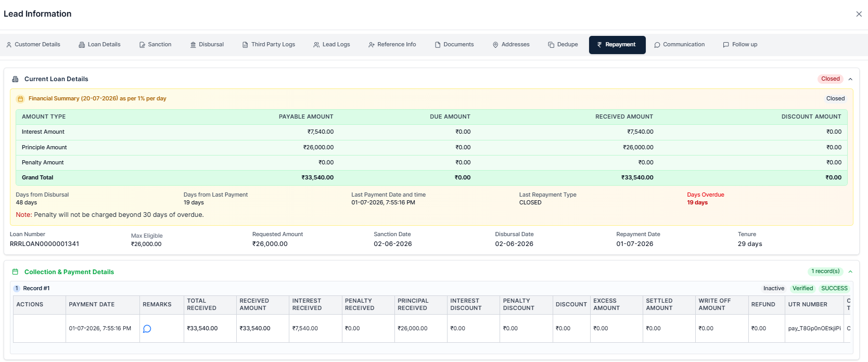This screenshot has height=362, width=868.
Task: Click the Dedupe copy icon
Action: (551, 45)
